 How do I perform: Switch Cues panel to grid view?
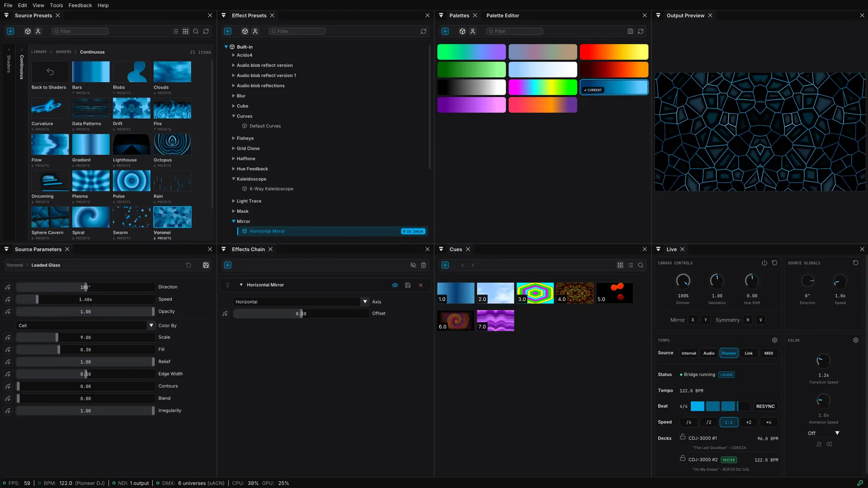(x=620, y=265)
